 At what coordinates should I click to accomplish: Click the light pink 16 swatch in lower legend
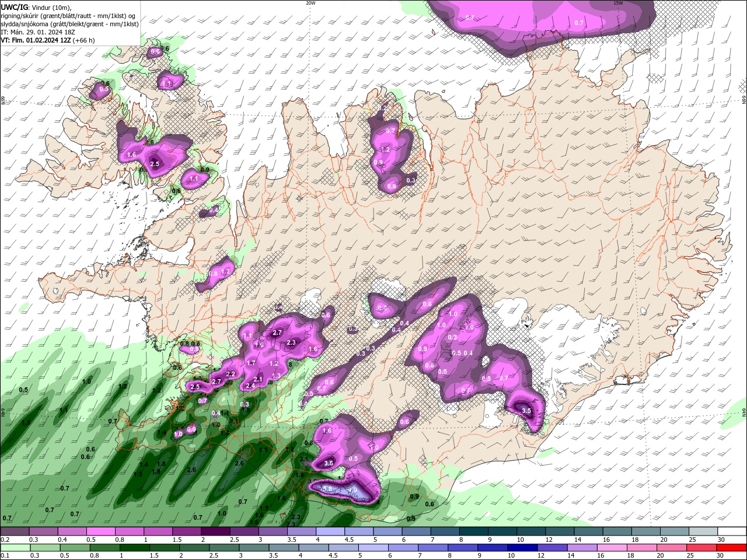pos(612,548)
